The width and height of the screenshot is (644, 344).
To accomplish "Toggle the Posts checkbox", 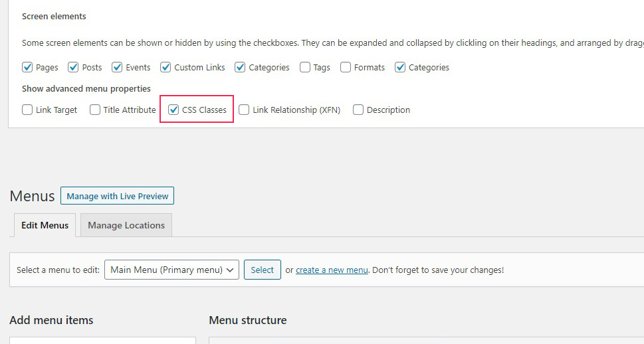I will (x=73, y=67).
